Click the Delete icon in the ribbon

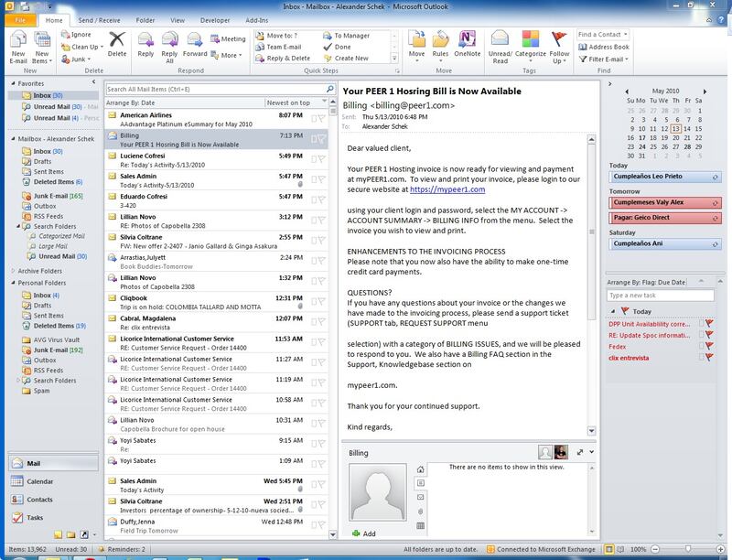117,42
